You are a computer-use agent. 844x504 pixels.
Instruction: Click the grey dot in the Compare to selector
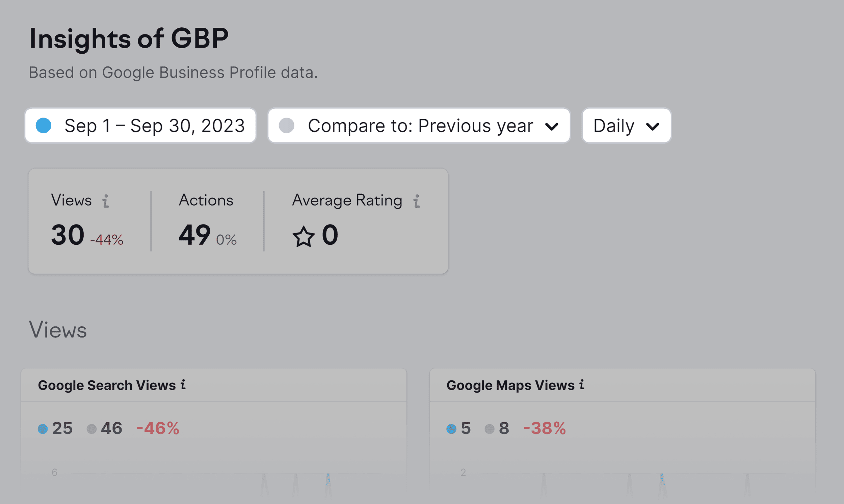(287, 126)
